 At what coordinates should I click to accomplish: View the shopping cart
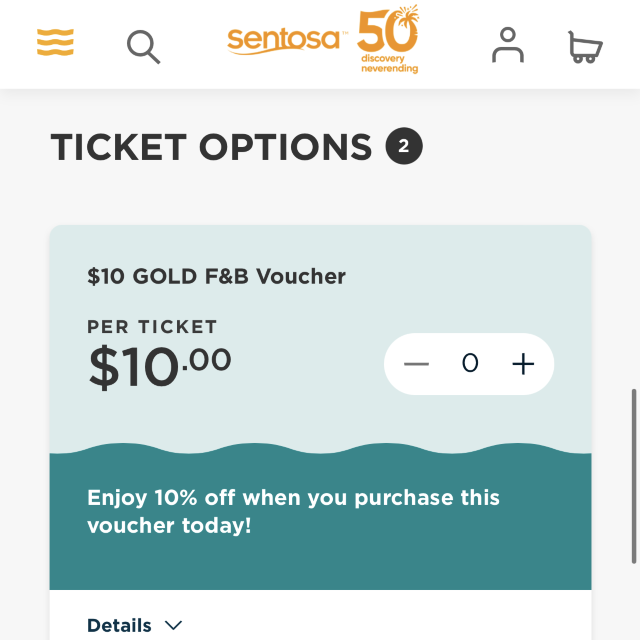pos(585,47)
